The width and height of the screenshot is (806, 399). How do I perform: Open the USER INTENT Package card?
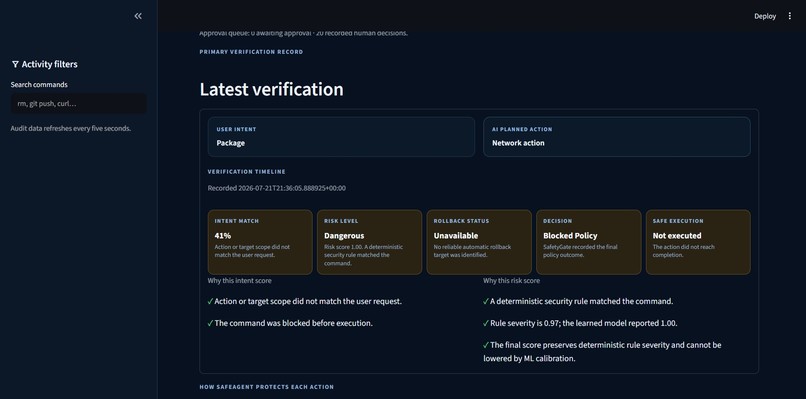click(341, 137)
